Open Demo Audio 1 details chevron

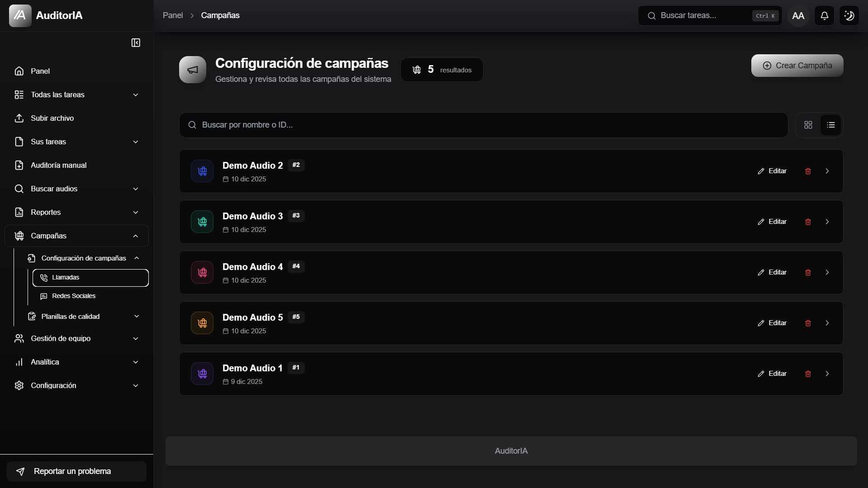[x=827, y=374]
